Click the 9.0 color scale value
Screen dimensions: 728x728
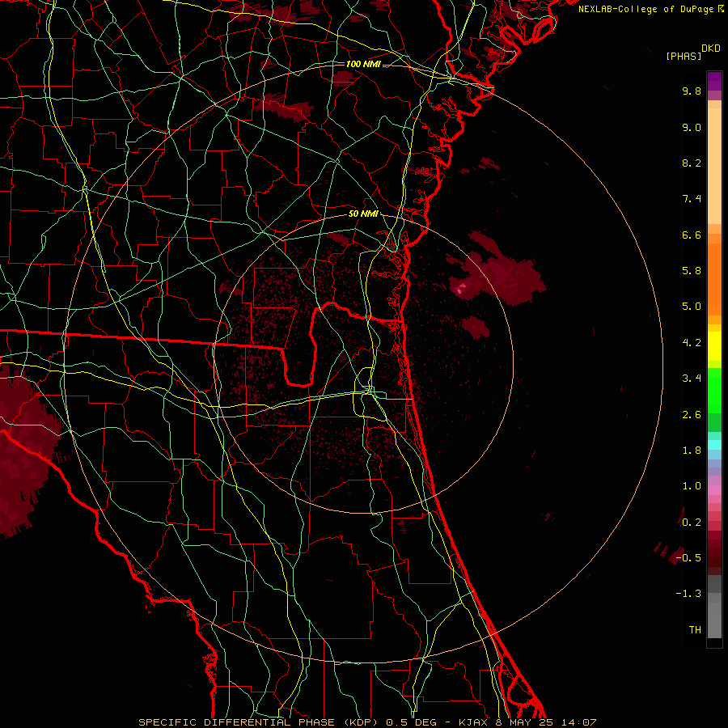coord(692,127)
